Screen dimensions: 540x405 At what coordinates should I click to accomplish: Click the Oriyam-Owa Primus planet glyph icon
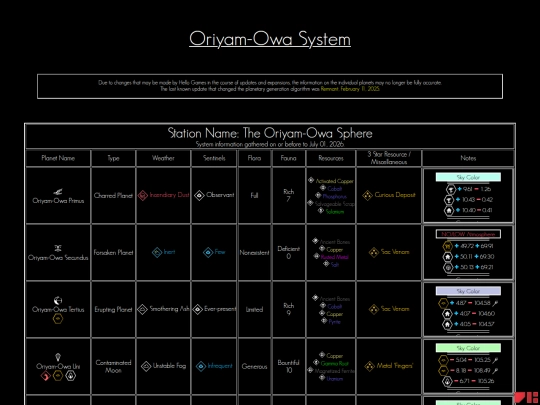[x=58, y=192]
